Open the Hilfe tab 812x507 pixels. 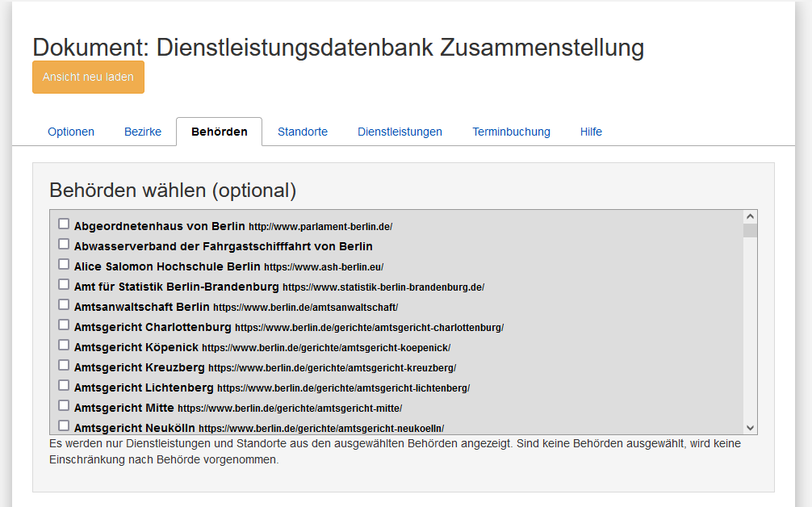click(591, 132)
